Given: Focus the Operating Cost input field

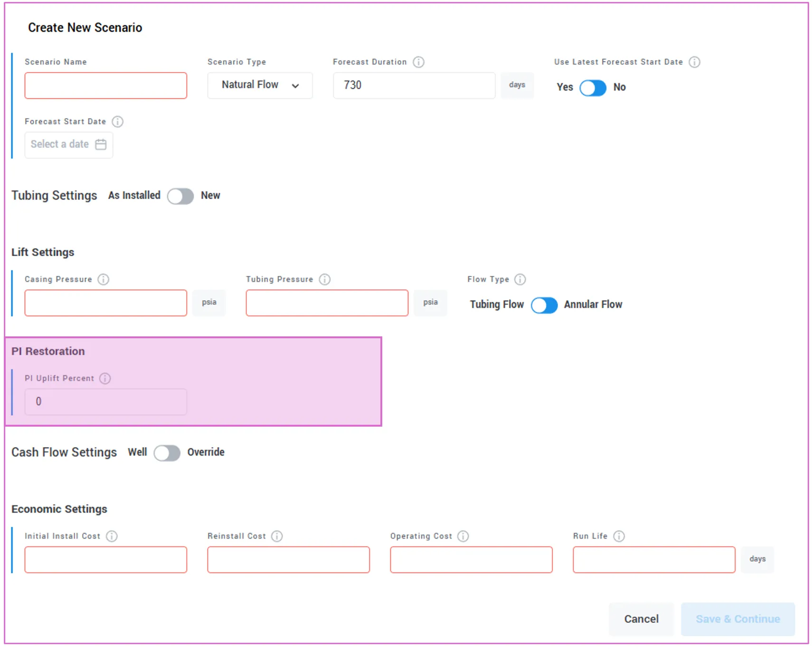Looking at the screenshot, I should 472,560.
